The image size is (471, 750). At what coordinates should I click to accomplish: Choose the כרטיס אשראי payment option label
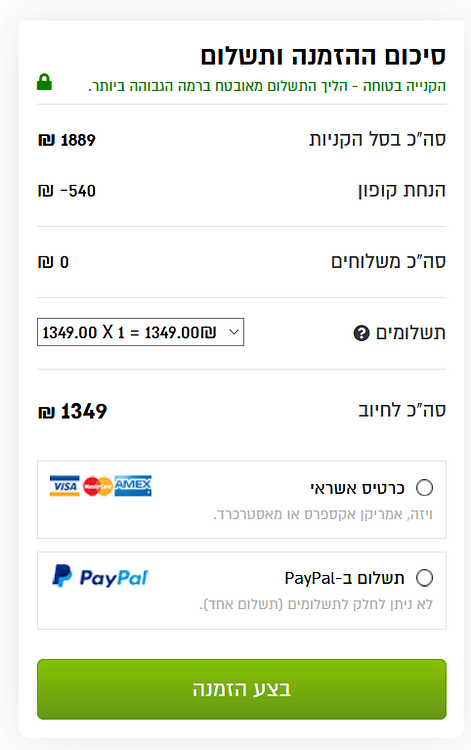pos(357,488)
